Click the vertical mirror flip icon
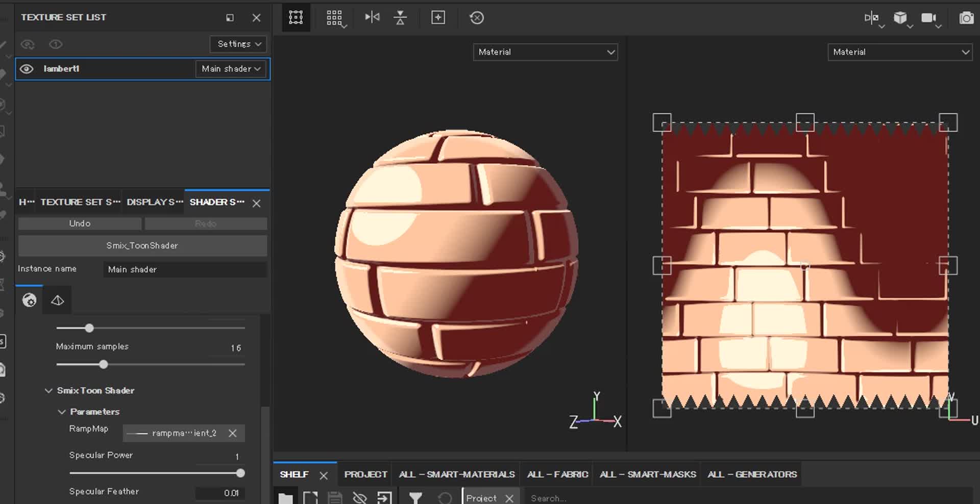This screenshot has width=980, height=504. tap(400, 18)
